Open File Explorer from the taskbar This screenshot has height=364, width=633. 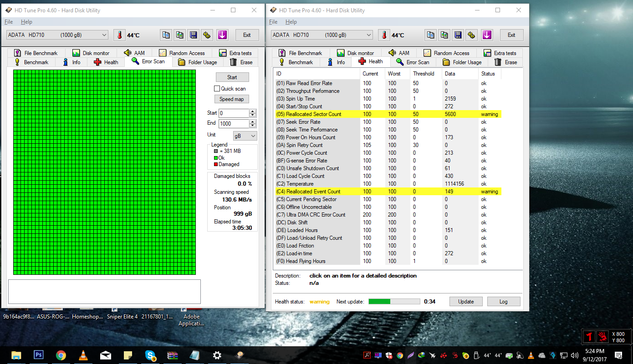(x=16, y=355)
